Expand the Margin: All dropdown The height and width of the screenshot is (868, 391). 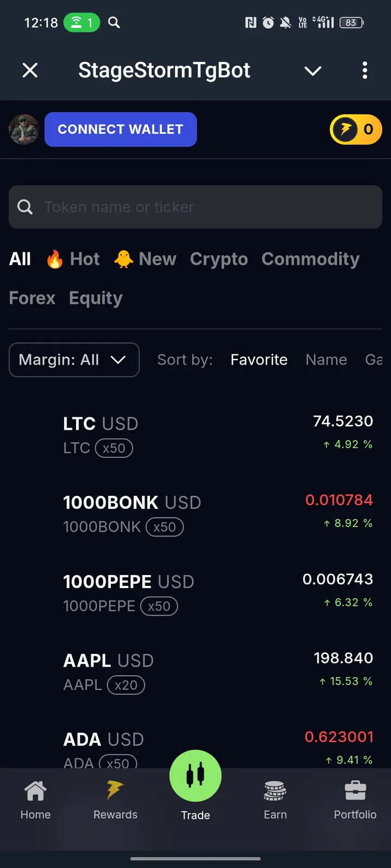point(74,360)
